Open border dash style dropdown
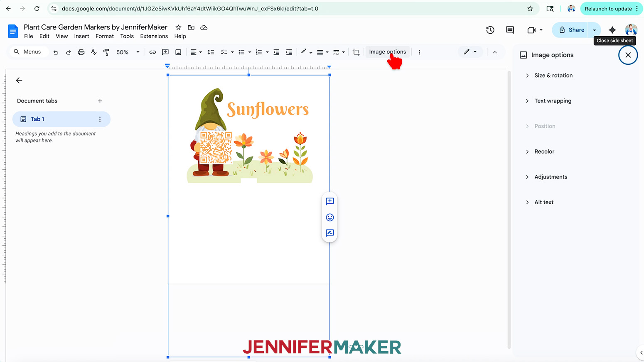The height and width of the screenshot is (362, 644). tap(339, 52)
